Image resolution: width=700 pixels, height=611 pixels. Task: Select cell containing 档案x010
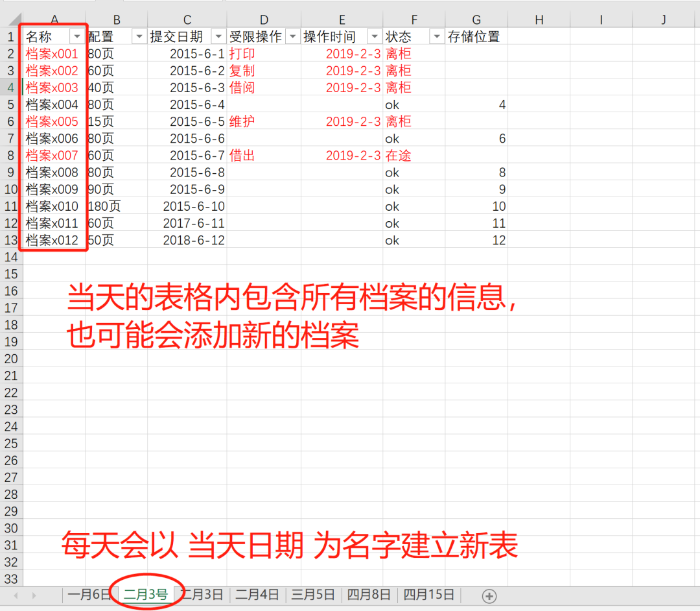tap(54, 206)
